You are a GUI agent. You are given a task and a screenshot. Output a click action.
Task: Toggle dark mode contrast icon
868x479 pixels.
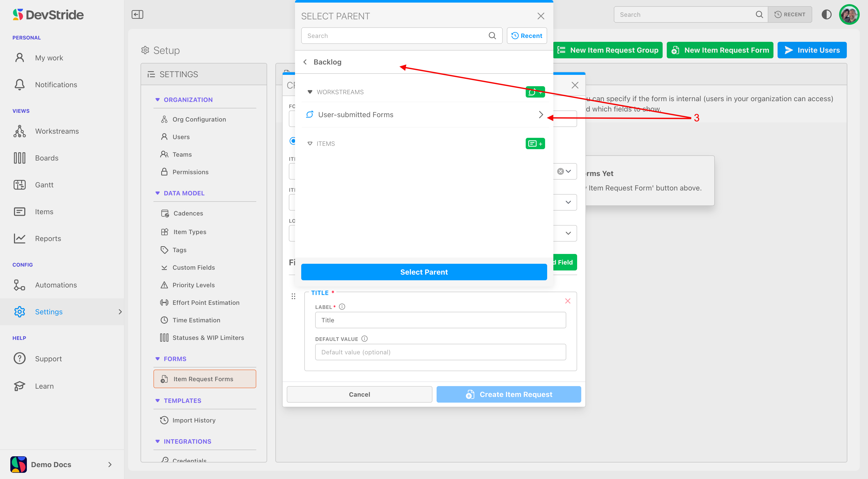point(826,14)
